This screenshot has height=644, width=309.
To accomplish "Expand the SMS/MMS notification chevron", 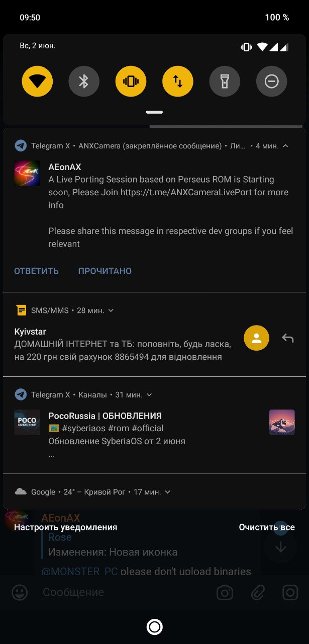I will tap(111, 310).
